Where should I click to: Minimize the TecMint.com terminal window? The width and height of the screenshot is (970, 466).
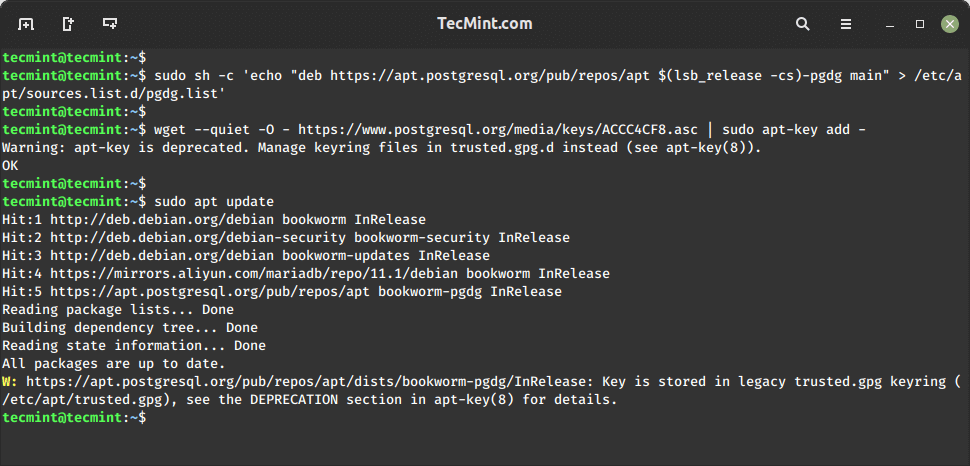coord(888,23)
